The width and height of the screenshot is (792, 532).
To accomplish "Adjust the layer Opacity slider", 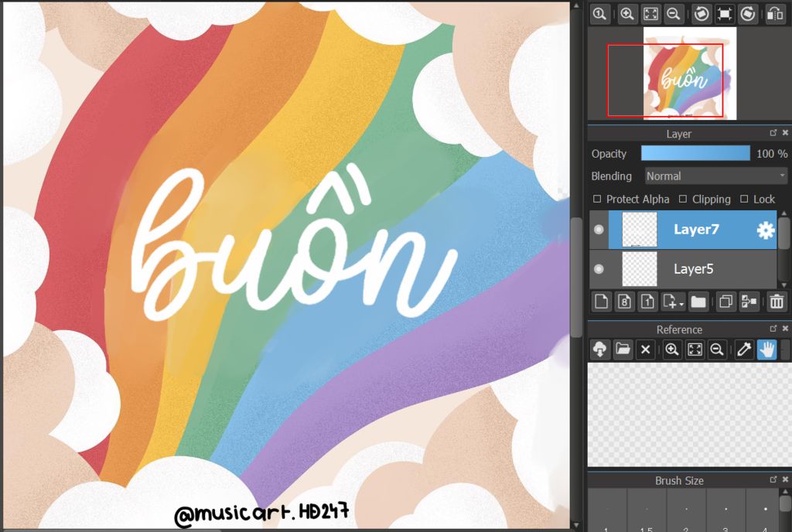I will (x=695, y=153).
